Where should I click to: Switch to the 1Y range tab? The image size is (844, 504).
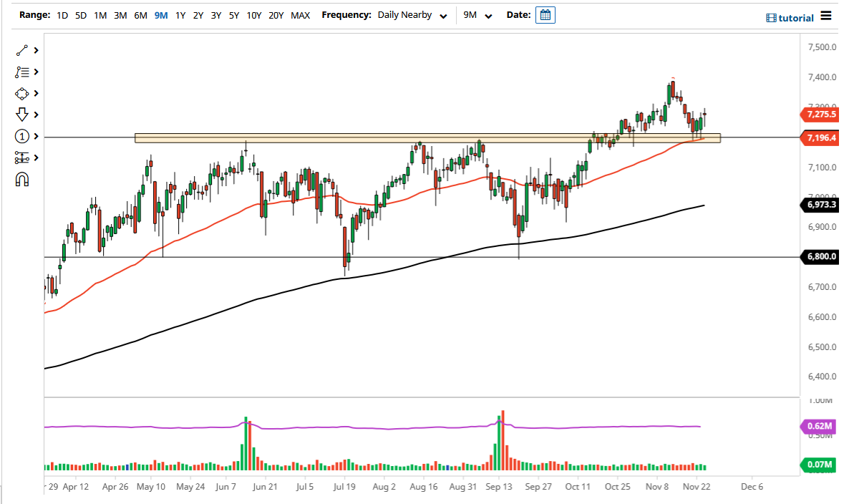click(180, 14)
